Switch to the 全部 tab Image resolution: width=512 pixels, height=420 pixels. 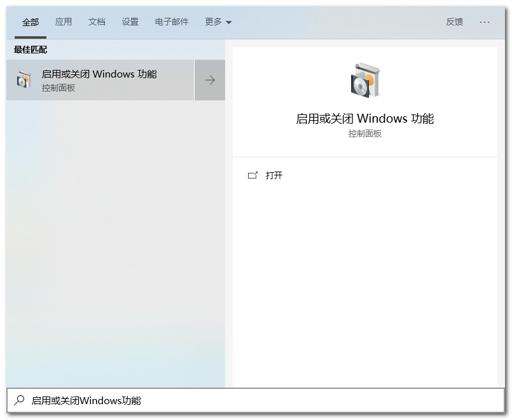coord(31,22)
